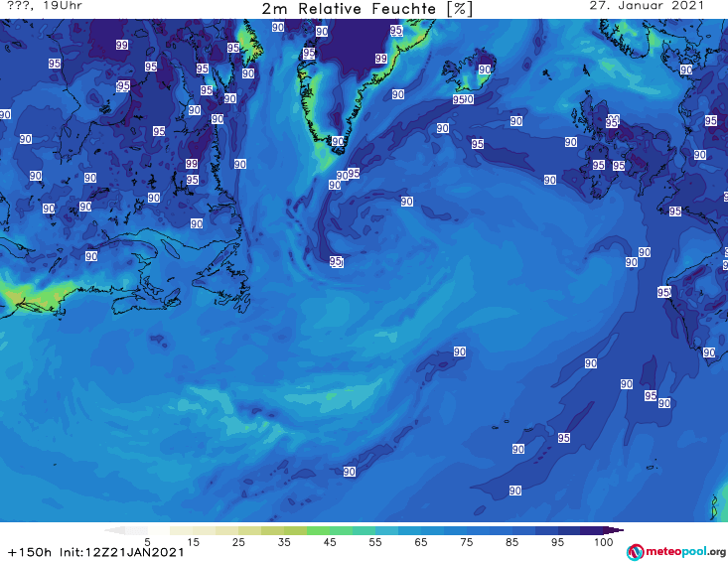Select the "+150h" forecast hour text

pyautogui.click(x=30, y=552)
